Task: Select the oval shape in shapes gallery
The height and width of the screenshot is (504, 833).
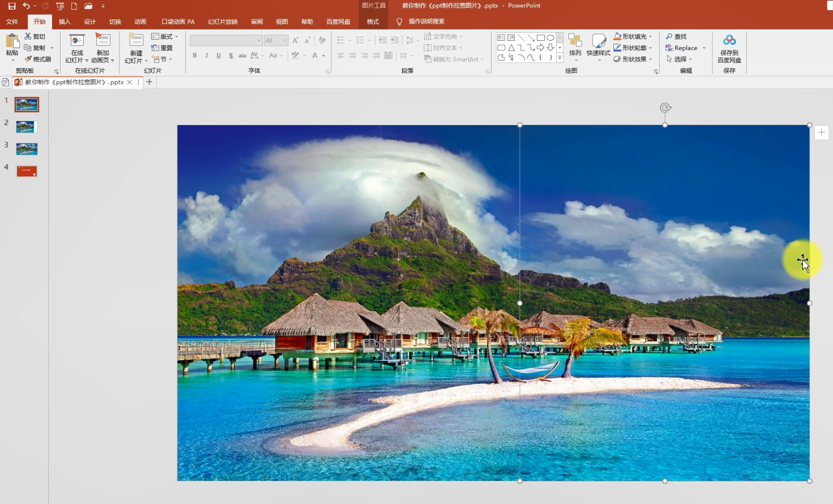Action: tap(550, 38)
